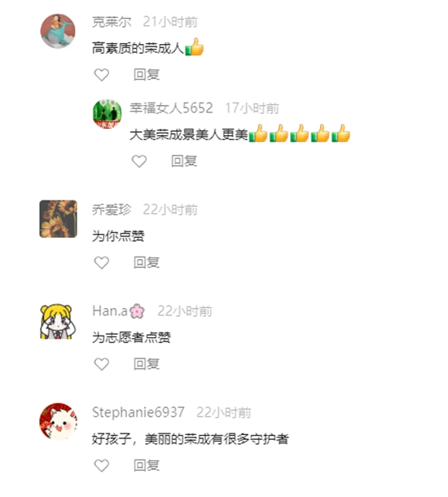
Task: Reply to Stephanie6937's comment
Action: (147, 465)
